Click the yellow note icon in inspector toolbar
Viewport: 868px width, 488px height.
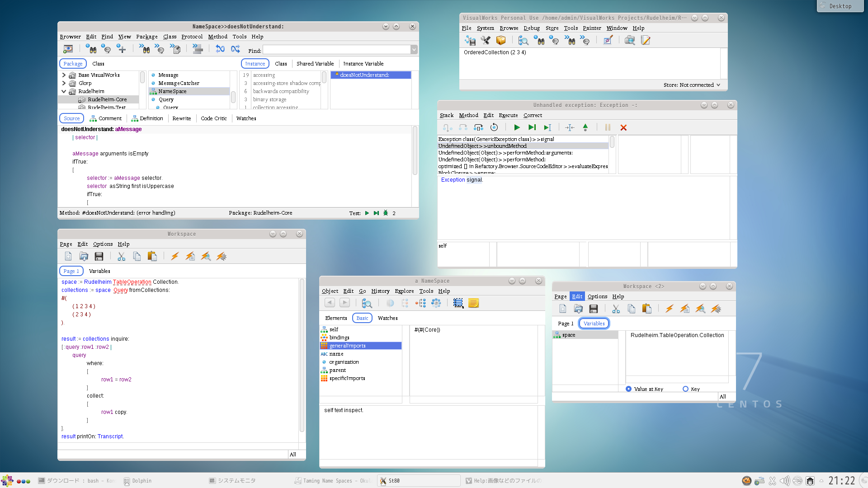[473, 303]
